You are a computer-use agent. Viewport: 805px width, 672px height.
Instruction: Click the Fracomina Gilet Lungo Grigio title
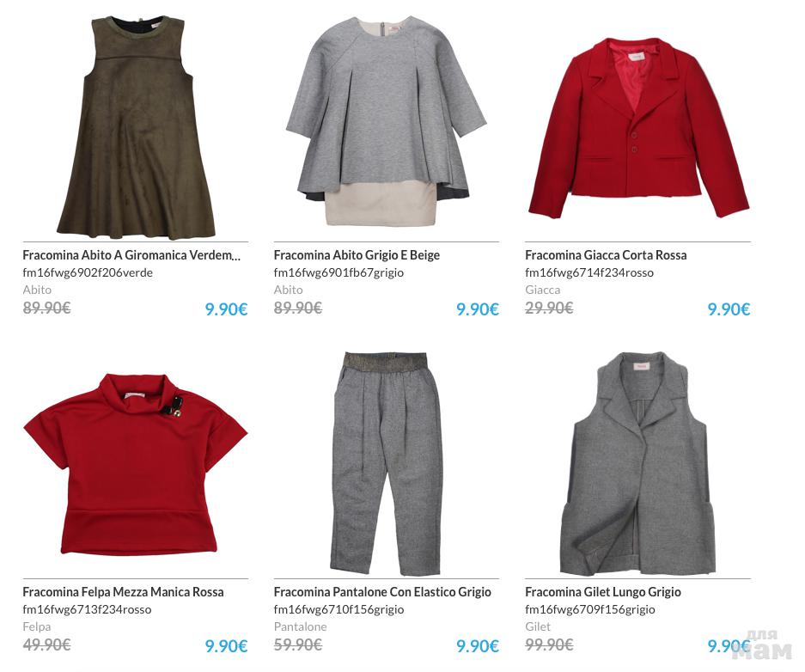[x=603, y=592]
